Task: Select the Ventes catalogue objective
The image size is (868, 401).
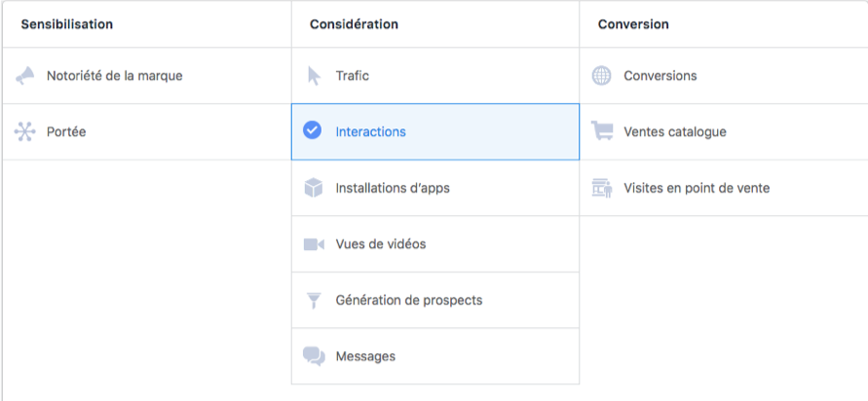Action: [675, 131]
